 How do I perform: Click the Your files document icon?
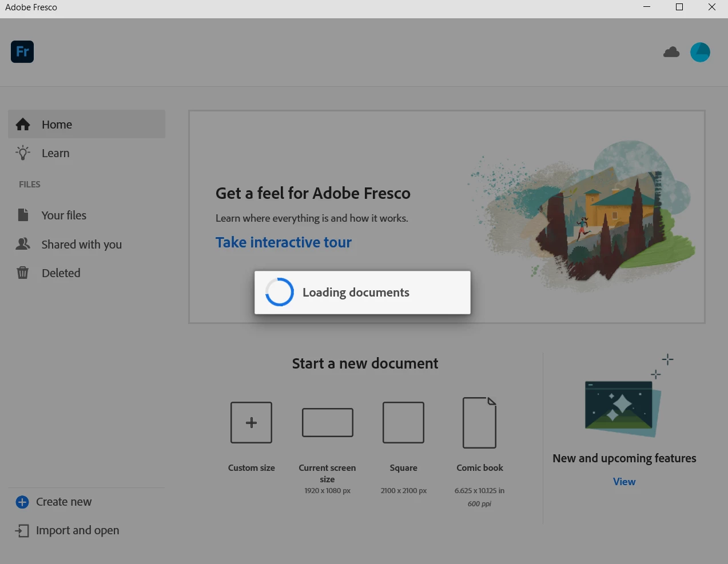(x=23, y=215)
